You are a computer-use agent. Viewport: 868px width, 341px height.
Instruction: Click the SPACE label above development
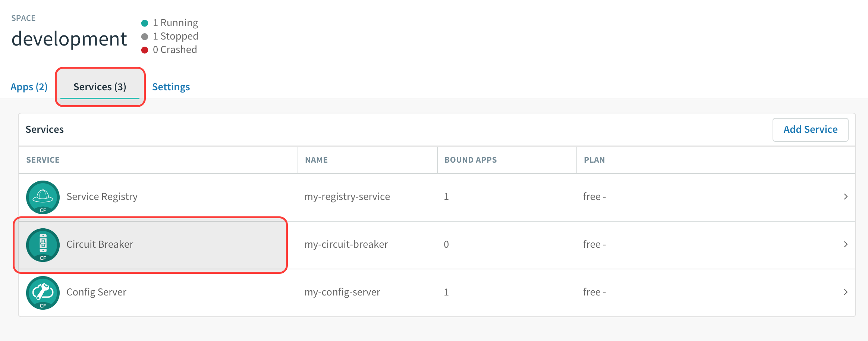23,18
